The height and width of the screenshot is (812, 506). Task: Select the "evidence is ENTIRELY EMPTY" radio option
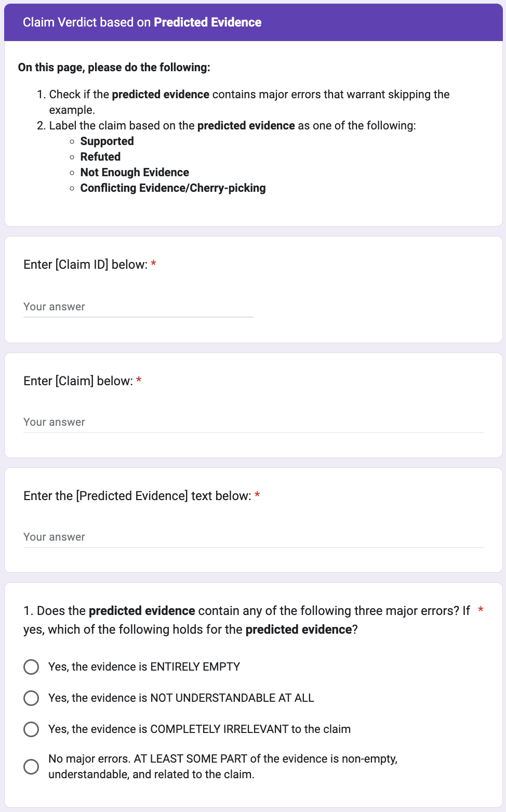[x=31, y=666]
